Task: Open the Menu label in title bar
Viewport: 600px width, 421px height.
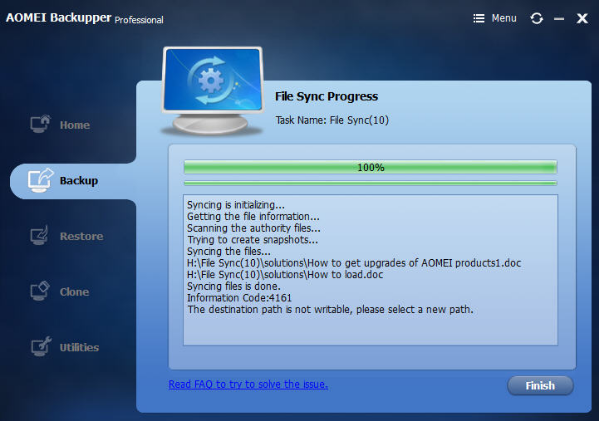Action: (504, 18)
